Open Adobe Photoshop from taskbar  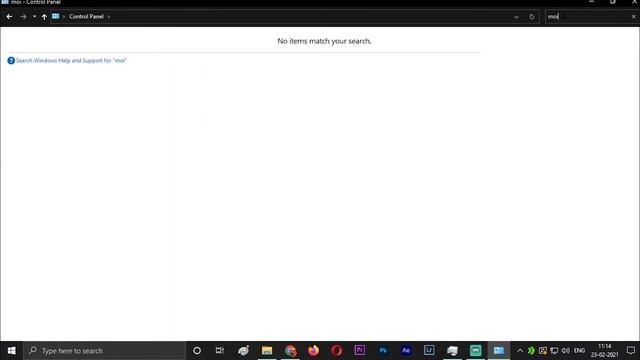pos(383,351)
